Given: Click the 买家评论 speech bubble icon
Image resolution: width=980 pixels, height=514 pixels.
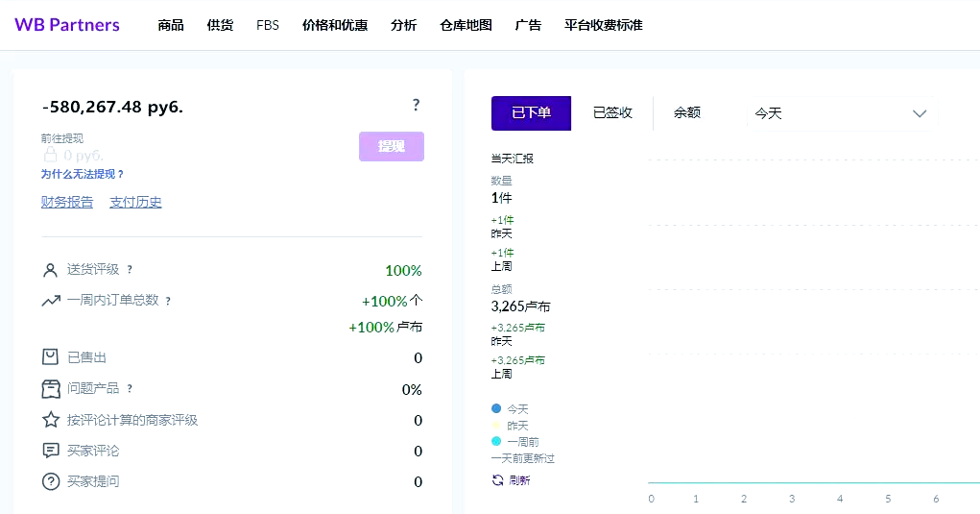Looking at the screenshot, I should (x=50, y=451).
